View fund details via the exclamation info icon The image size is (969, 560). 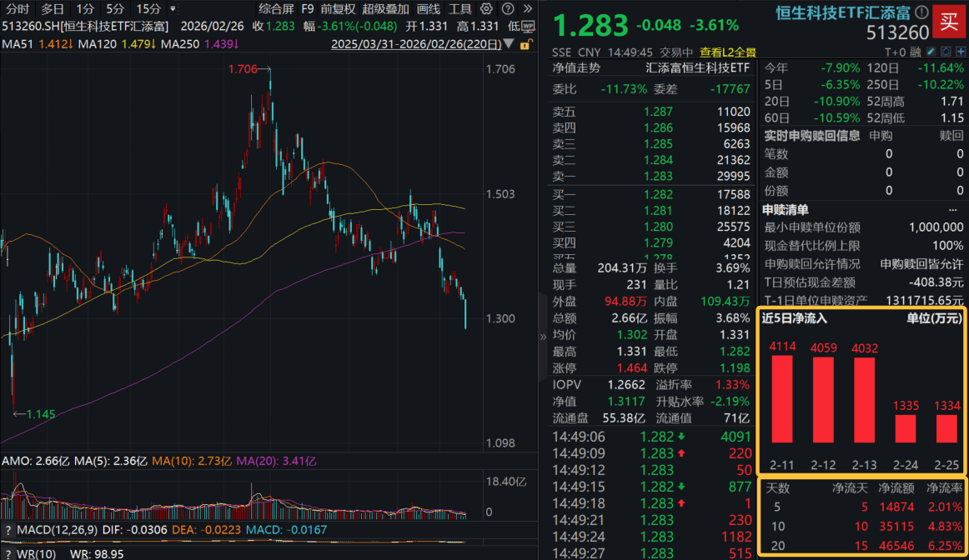pos(921,12)
